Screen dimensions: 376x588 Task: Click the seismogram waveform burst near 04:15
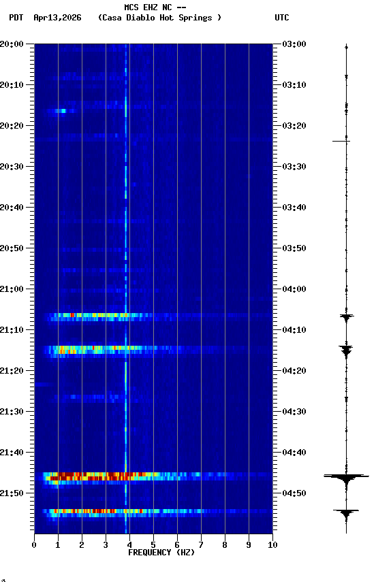346,351
